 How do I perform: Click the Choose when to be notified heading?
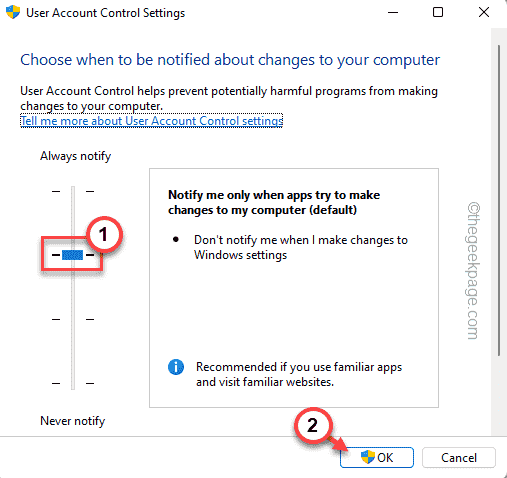click(x=230, y=60)
